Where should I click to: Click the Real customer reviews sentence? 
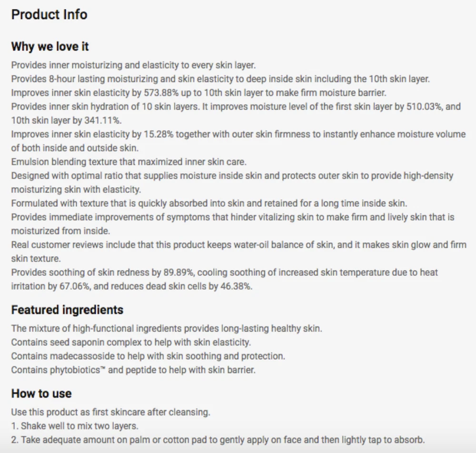coord(238,245)
